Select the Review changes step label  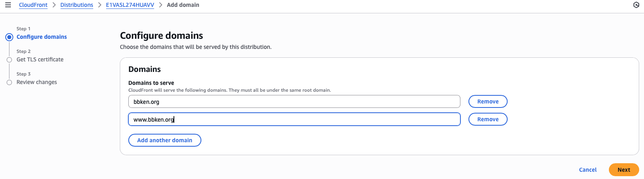point(37,82)
